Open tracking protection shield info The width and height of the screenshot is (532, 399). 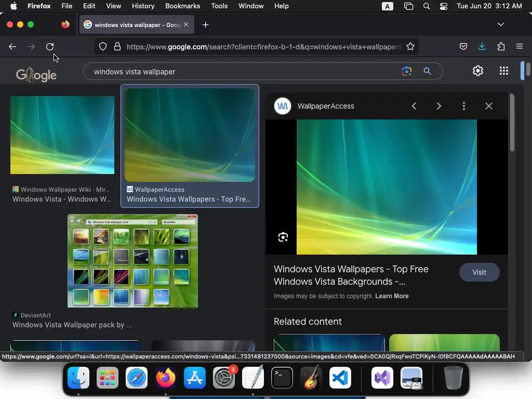[x=103, y=46]
